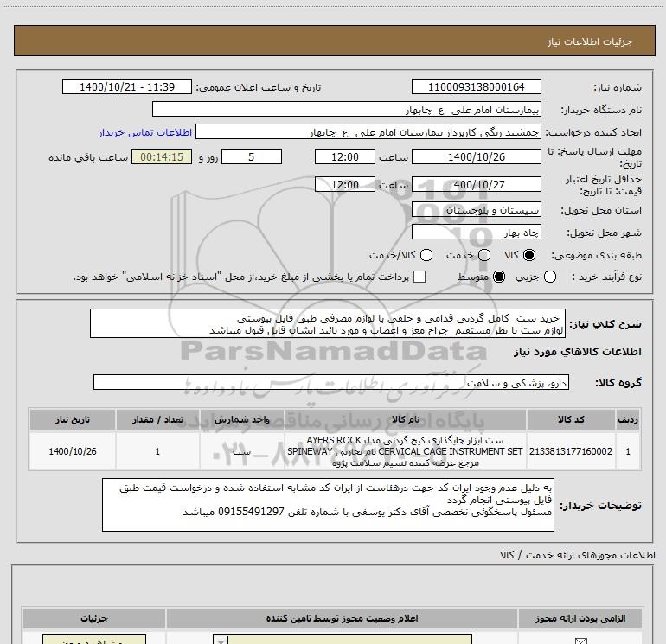Image resolution: width=666 pixels, height=644 pixels.
Task: Click the جزئیات اطلاعات نیاز page title bar
Action: point(335,41)
